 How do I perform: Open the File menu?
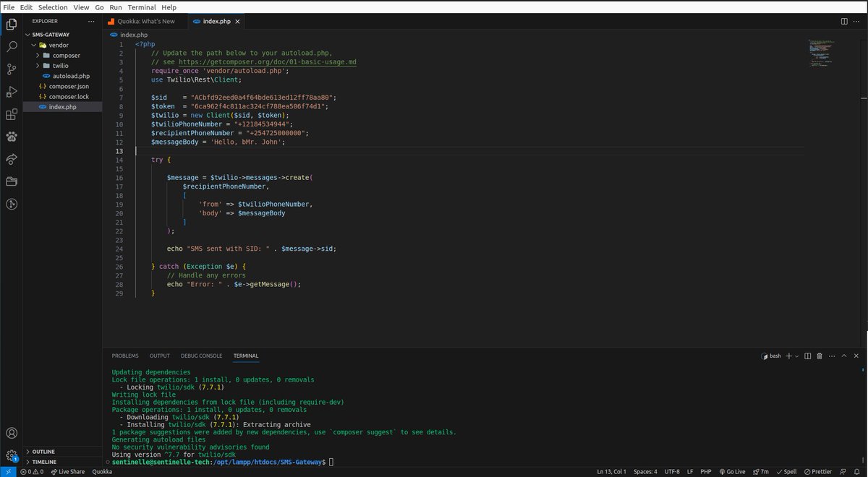(x=9, y=7)
